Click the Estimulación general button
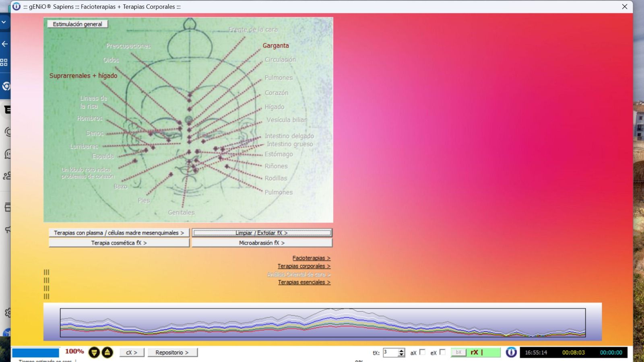This screenshot has height=362, width=644. (x=77, y=24)
